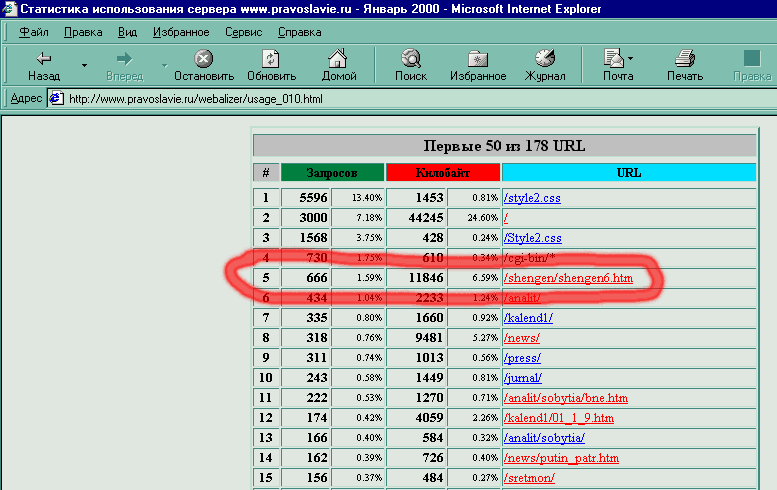This screenshot has width=777, height=490.
Task: Open Favorites (Избранное) toolbar icon
Action: pos(478,59)
